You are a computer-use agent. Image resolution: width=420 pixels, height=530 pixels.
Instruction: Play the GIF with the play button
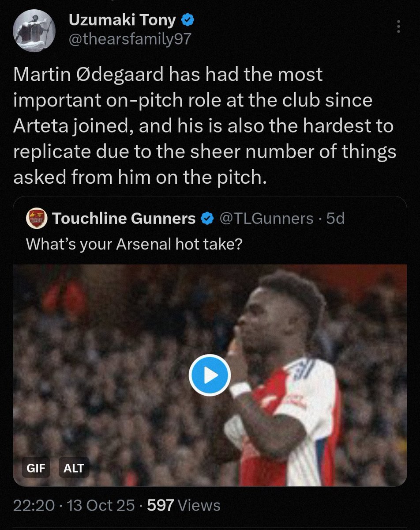[x=210, y=376]
